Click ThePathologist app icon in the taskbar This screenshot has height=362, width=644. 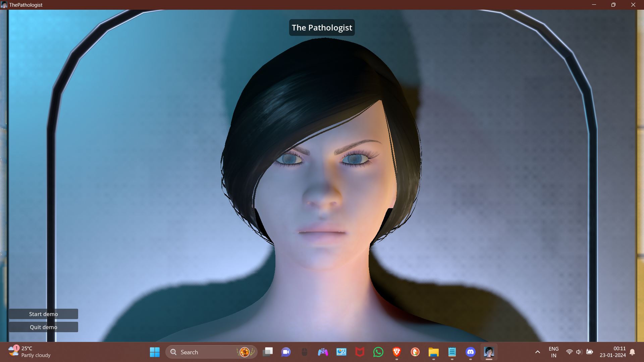(489, 352)
